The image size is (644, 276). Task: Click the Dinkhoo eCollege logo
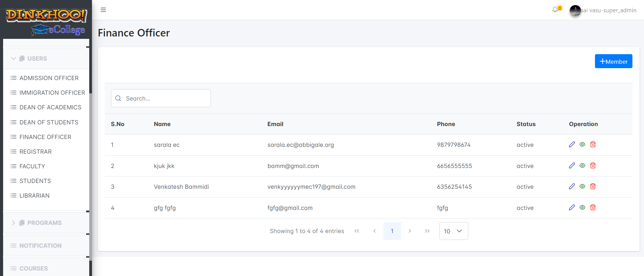click(x=46, y=22)
